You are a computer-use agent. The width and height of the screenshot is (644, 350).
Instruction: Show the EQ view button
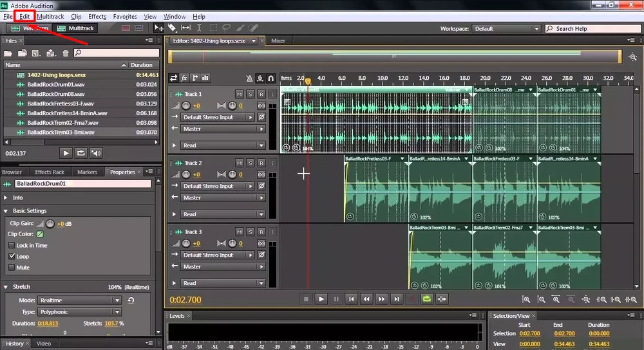[205, 78]
